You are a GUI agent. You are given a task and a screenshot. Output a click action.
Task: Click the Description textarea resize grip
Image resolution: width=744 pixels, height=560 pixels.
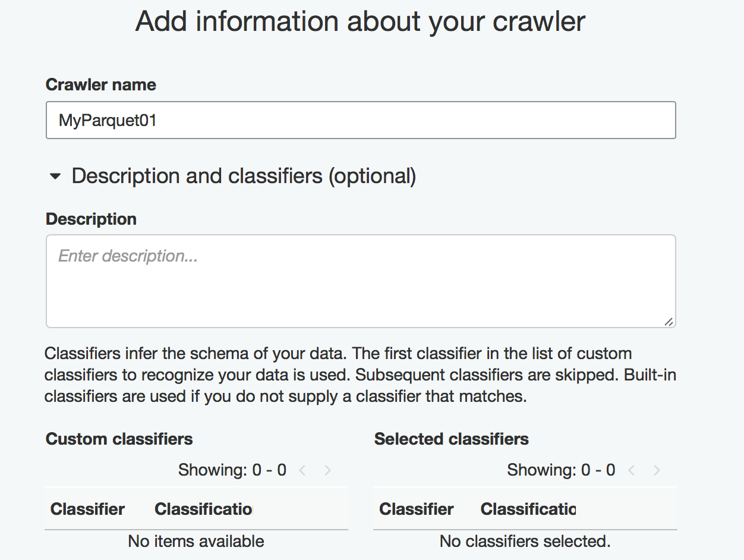click(669, 321)
